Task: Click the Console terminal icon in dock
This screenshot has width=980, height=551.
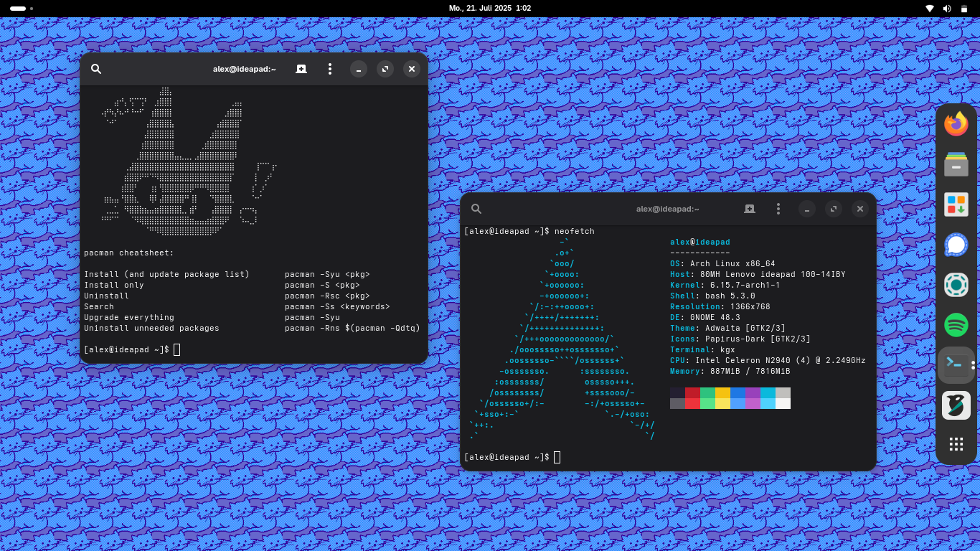Action: 956,365
